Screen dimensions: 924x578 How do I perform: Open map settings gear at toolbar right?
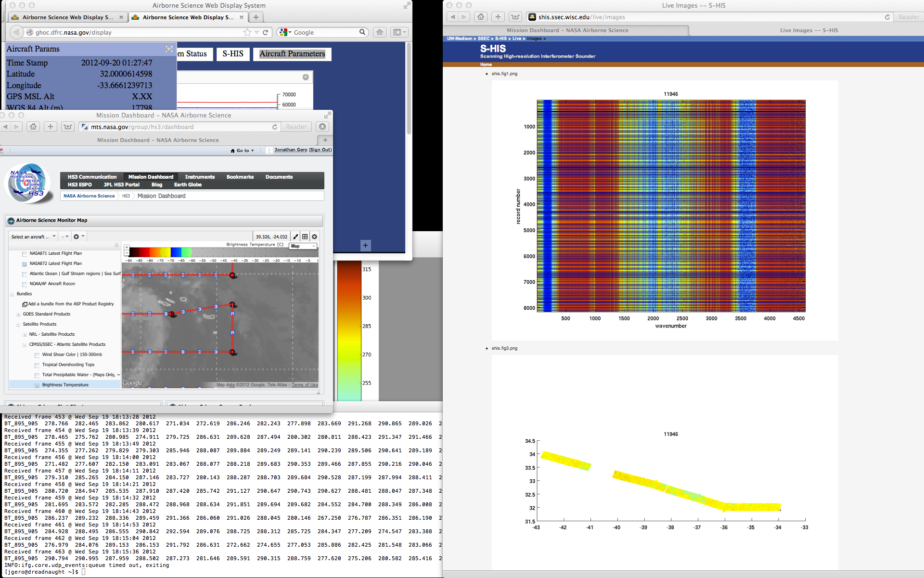(x=315, y=236)
